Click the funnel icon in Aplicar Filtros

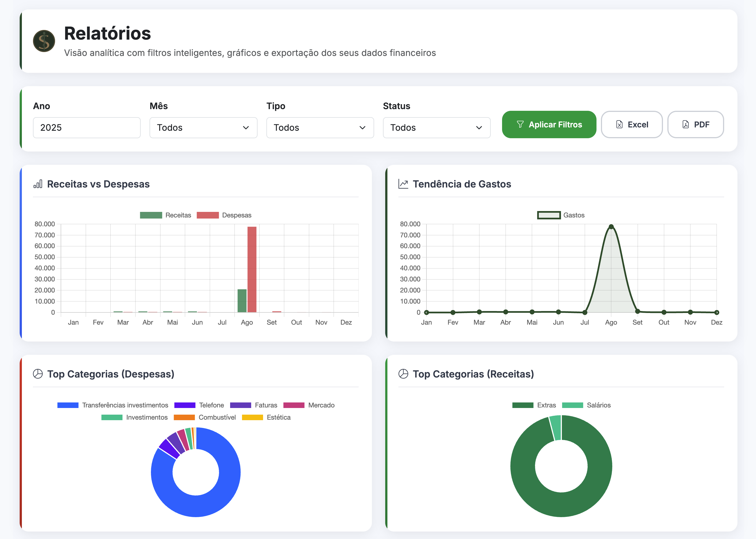pos(520,124)
